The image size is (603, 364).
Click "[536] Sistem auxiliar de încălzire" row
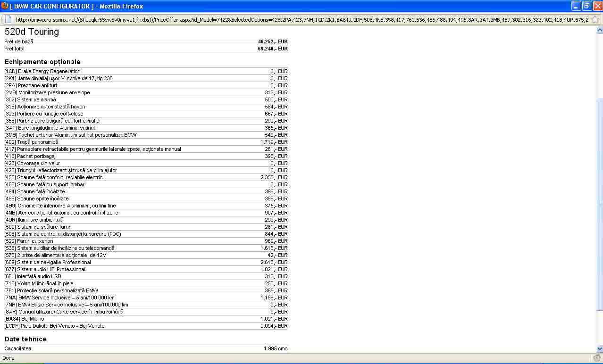[146, 248]
